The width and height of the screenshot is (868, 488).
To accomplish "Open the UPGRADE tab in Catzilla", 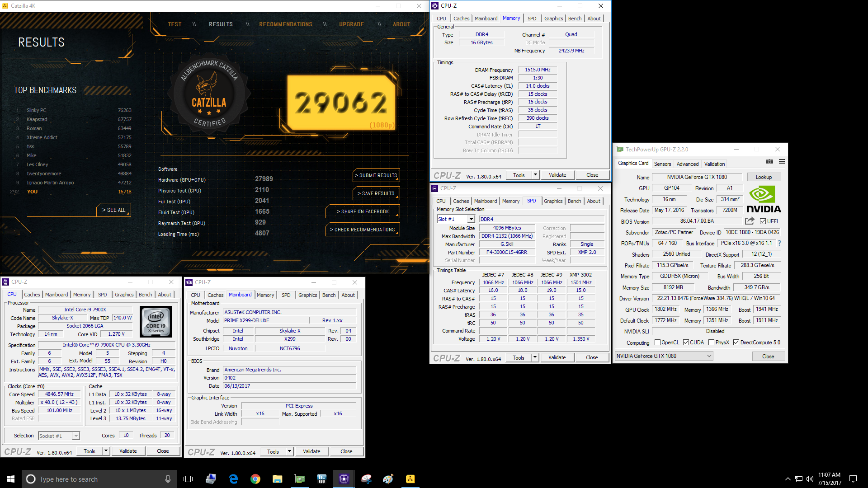I will tap(352, 24).
